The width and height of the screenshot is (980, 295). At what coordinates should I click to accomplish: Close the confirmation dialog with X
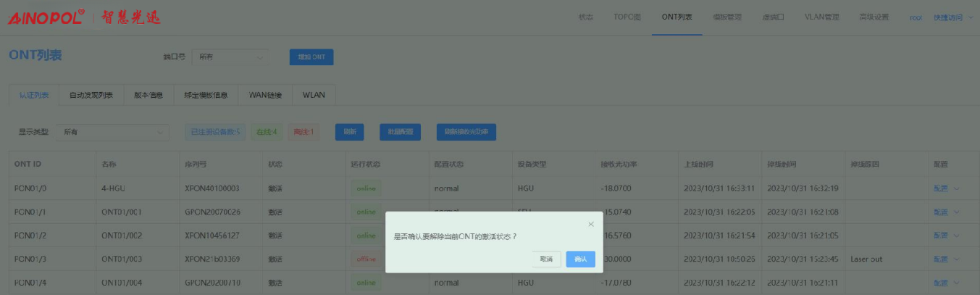[x=591, y=224]
